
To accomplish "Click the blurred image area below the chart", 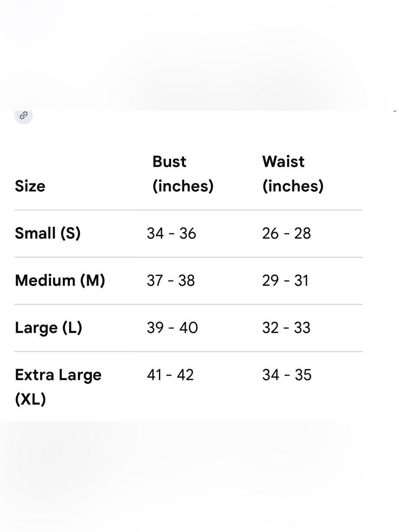I will pyautogui.click(x=199, y=477).
